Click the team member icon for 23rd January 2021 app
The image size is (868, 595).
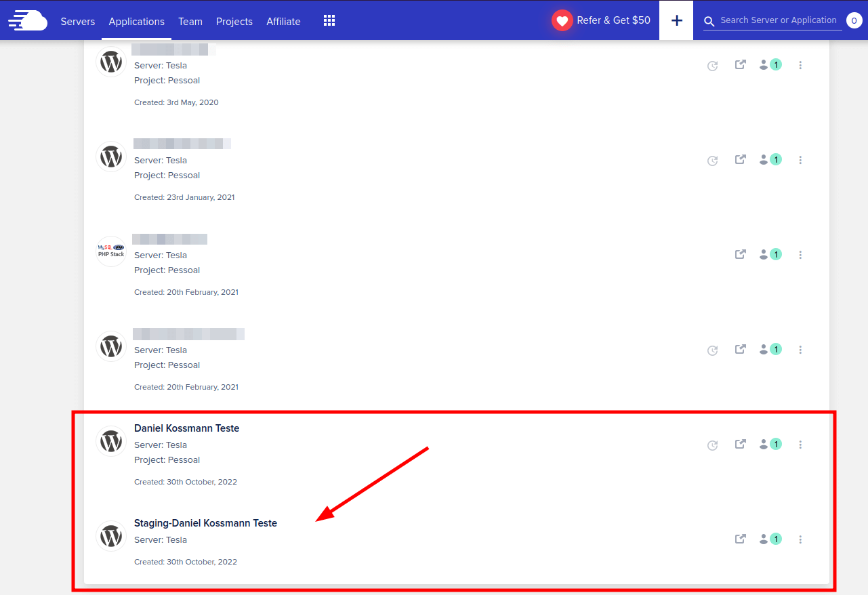770,159
